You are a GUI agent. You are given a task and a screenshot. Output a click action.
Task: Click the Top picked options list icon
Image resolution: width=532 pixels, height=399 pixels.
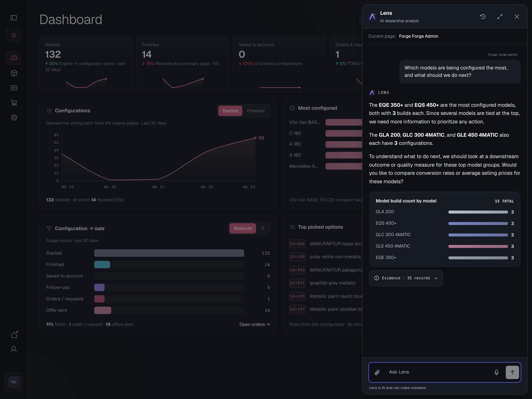coord(292,227)
